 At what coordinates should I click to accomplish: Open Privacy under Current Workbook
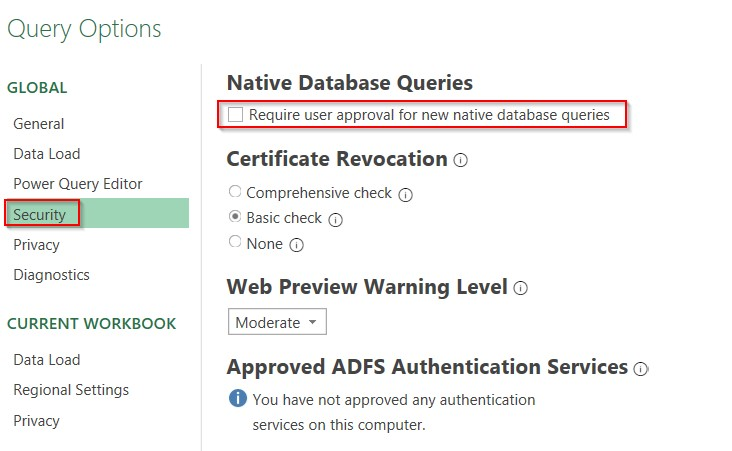[36, 421]
